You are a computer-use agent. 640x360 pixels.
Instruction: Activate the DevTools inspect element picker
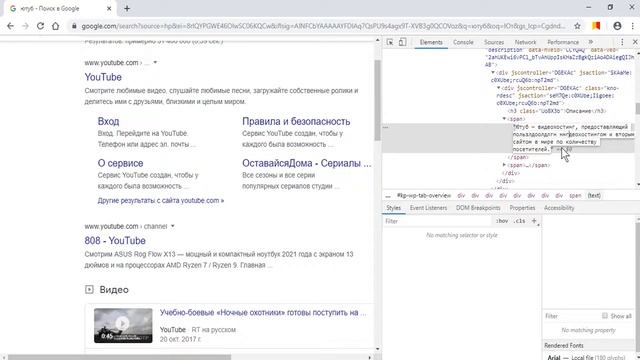[390, 42]
